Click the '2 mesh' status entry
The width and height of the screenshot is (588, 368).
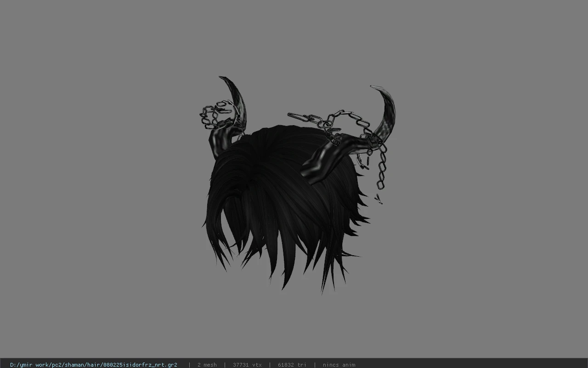207,365
